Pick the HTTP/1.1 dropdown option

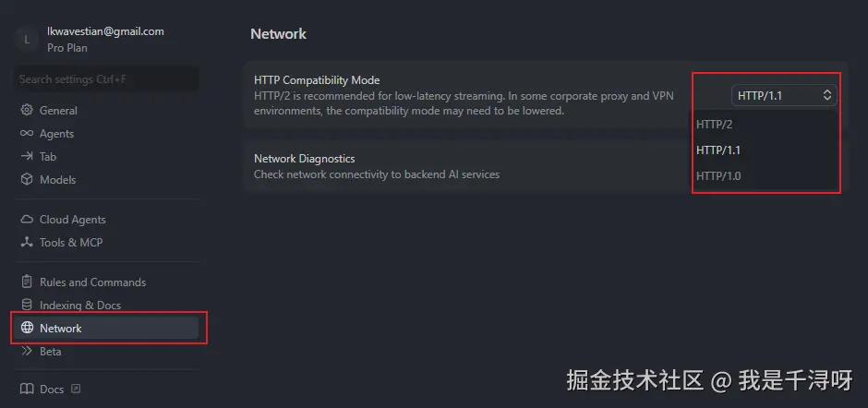[718, 150]
